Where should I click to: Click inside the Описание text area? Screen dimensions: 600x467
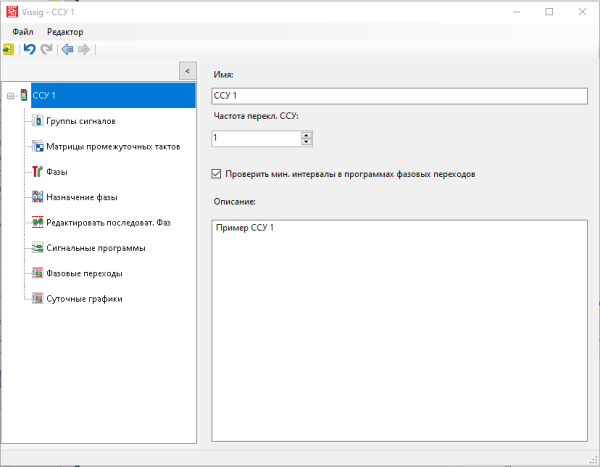[x=398, y=330]
